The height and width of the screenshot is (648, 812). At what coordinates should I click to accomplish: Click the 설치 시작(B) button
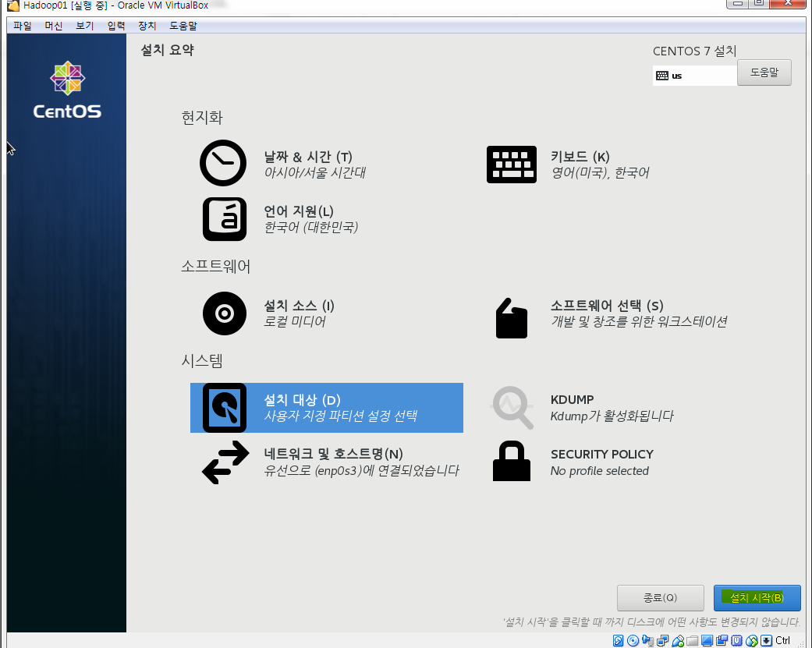click(x=757, y=598)
